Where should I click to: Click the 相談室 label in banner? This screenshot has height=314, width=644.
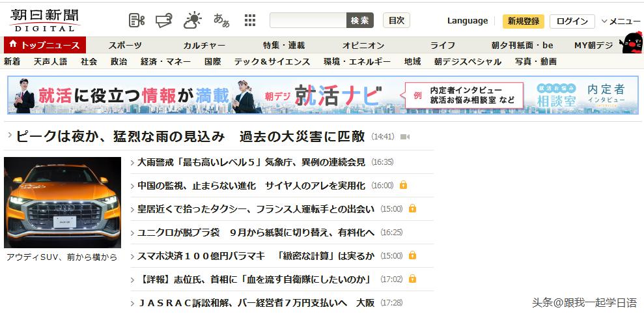[556, 100]
